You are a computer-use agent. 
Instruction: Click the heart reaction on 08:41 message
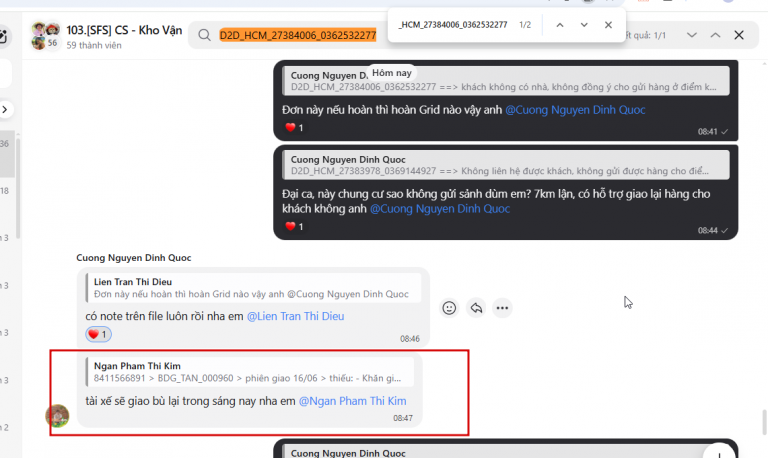tap(294, 128)
